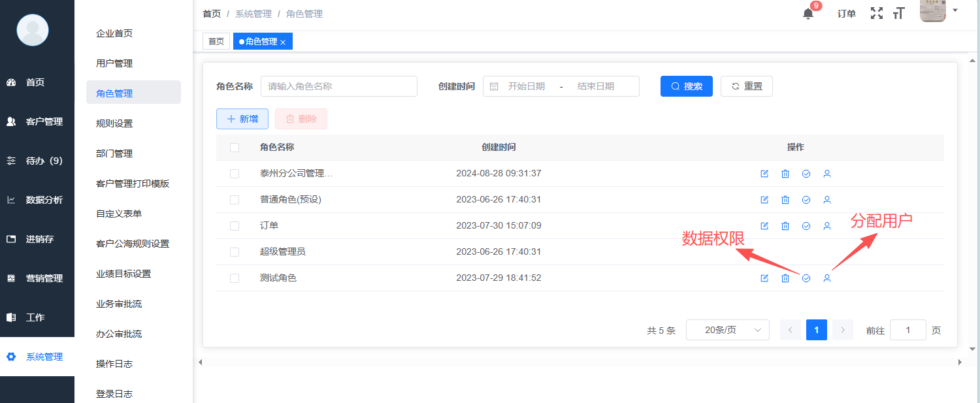Open 营销管理 in the sidebar
980x403 pixels.
tap(37, 278)
